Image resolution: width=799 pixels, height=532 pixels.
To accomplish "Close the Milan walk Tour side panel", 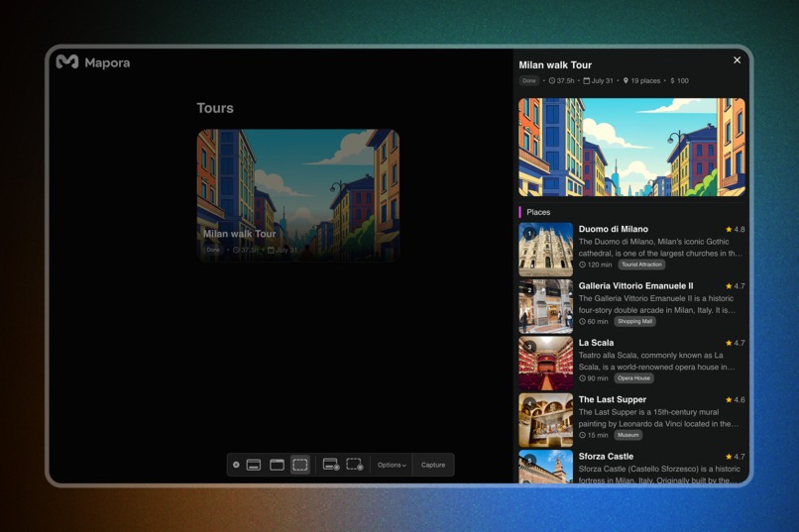I will coord(737,60).
